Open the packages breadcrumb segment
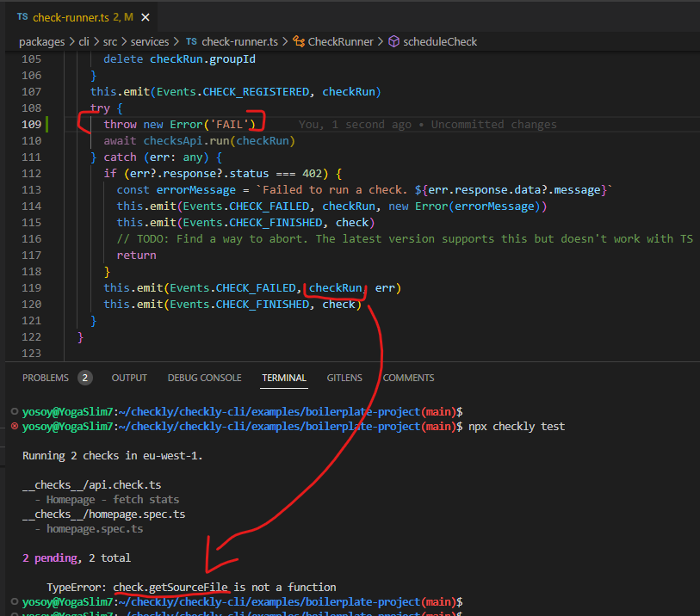The width and height of the screenshot is (700, 616). [42, 42]
